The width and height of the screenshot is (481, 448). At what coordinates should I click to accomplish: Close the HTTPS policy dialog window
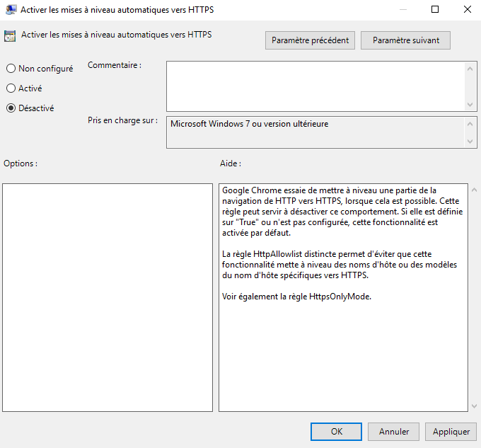pos(467,9)
